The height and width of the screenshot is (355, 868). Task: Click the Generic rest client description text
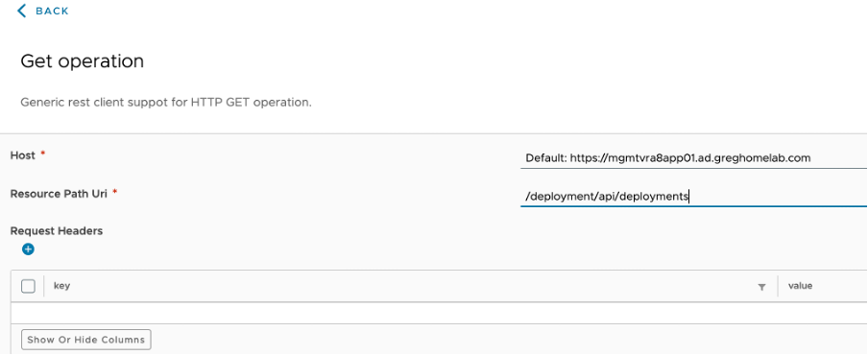(166, 103)
